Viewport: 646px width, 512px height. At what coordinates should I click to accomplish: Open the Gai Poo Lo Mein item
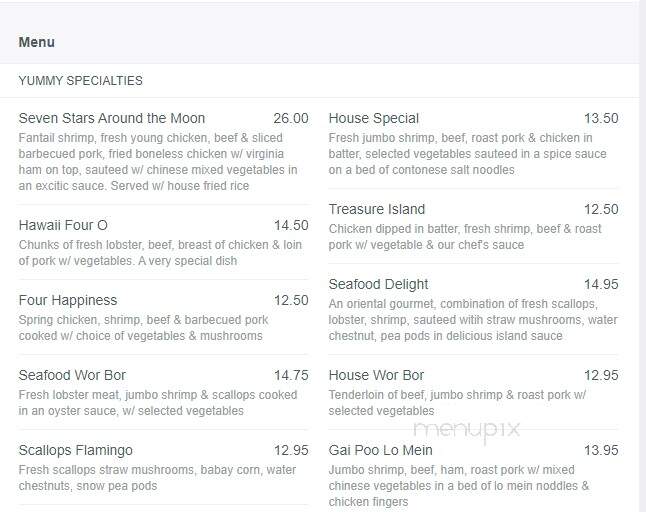tap(380, 450)
